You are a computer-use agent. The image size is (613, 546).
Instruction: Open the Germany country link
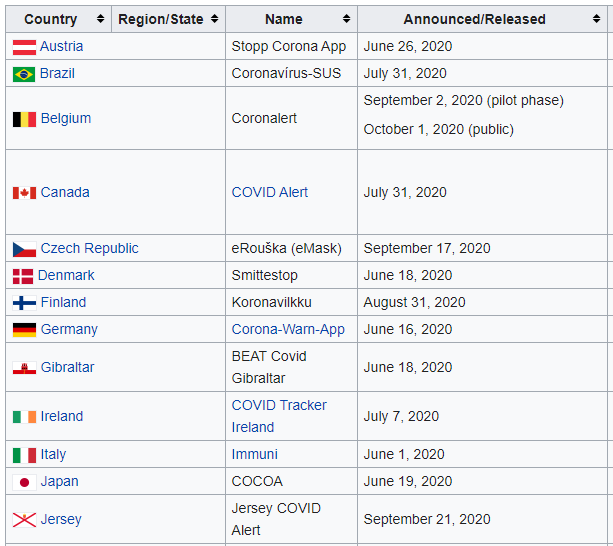[69, 329]
